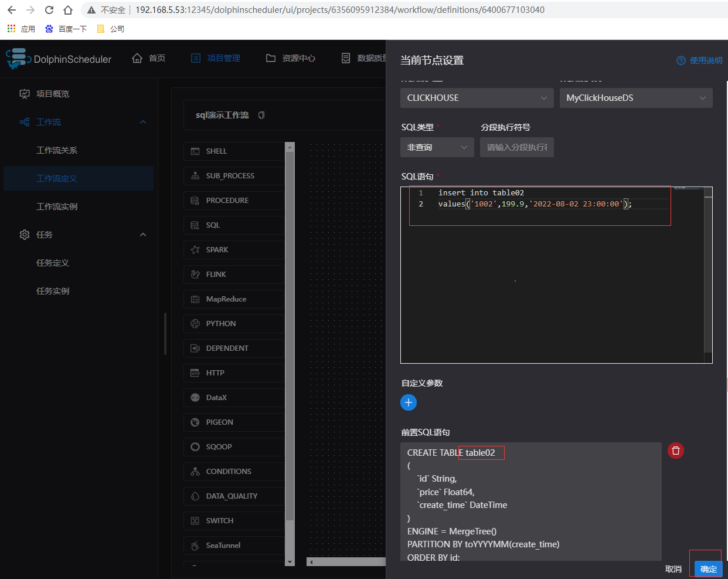Go to 资源中心 in top navigation
The width and height of the screenshot is (728, 579).
[x=291, y=58]
